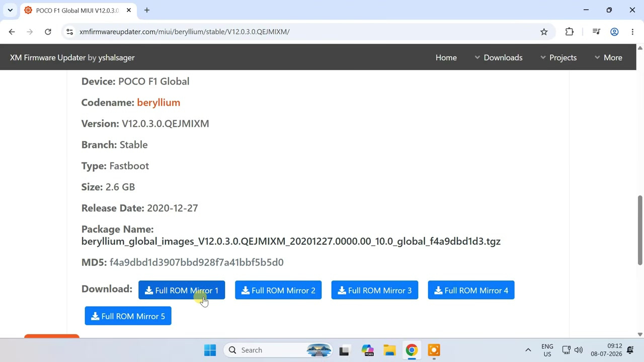Viewport: 644px width, 362px height.
Task: Download Full ROM Mirror 2
Action: (278, 290)
